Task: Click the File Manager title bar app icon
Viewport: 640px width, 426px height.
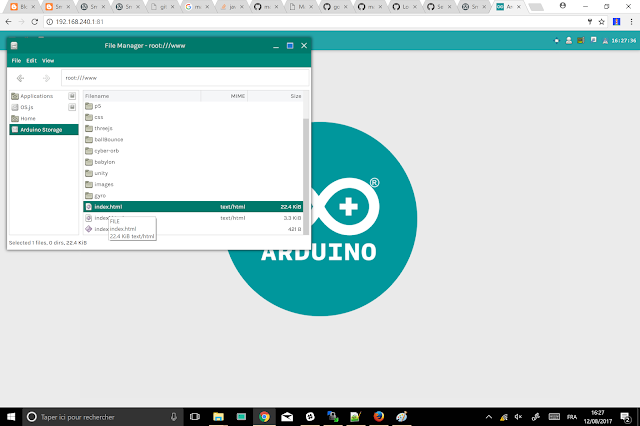Action: coord(14,46)
